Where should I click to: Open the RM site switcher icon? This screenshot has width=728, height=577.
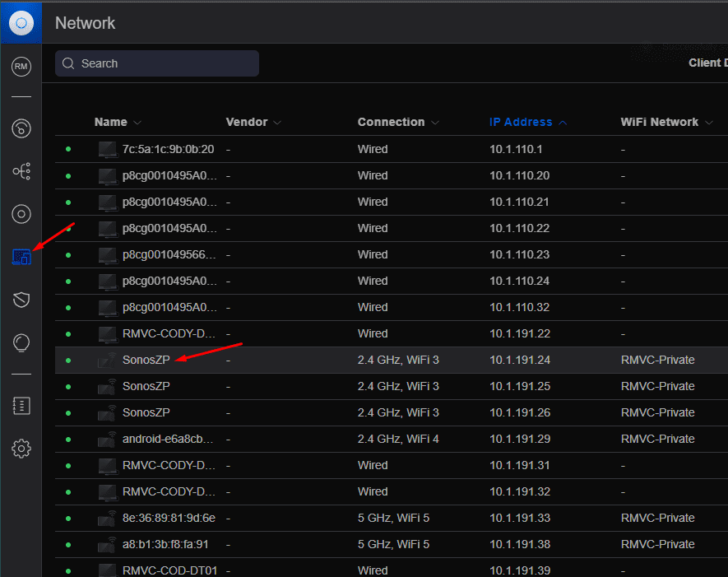[21, 67]
